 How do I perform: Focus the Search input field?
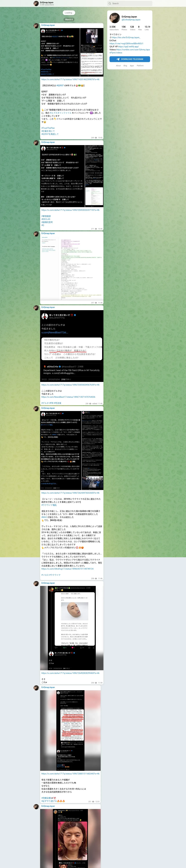pyautogui.click(x=130, y=3)
